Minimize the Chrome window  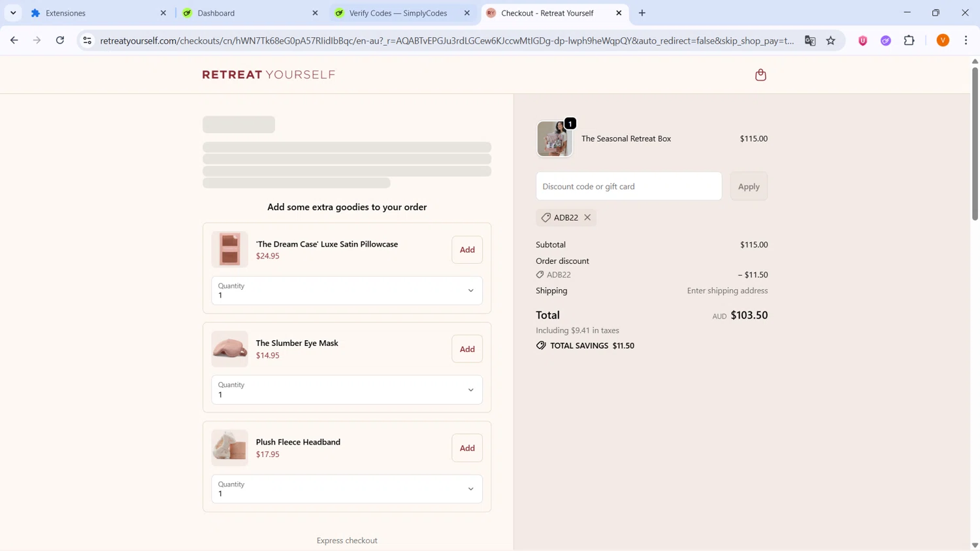907,13
